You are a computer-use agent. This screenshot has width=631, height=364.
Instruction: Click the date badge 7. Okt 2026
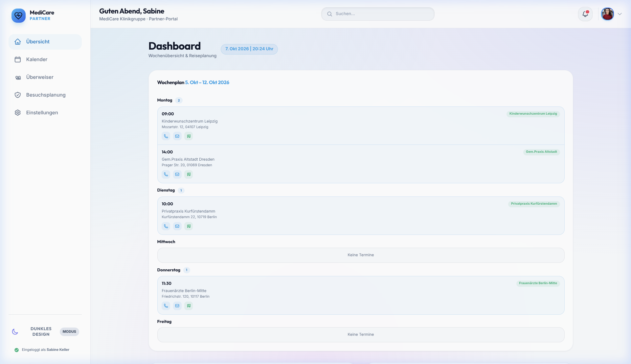pos(249,49)
